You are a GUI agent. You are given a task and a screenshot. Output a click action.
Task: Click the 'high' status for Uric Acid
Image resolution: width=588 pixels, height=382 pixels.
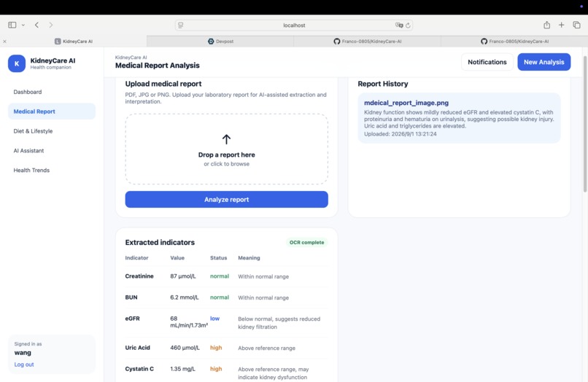216,348
